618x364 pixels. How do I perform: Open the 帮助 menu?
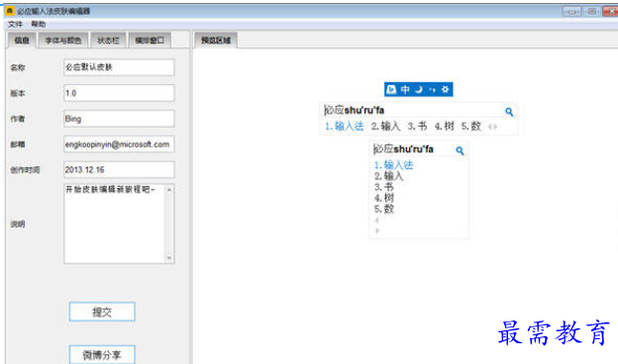39,24
